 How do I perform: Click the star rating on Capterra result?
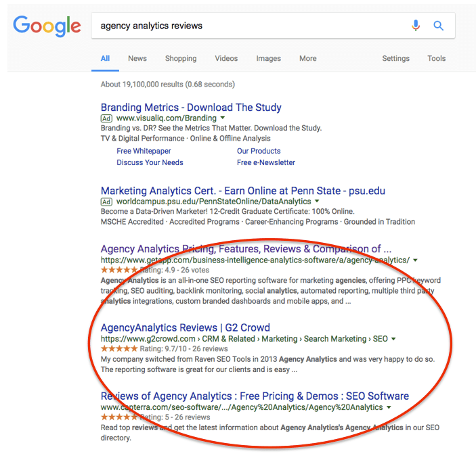[x=119, y=417]
